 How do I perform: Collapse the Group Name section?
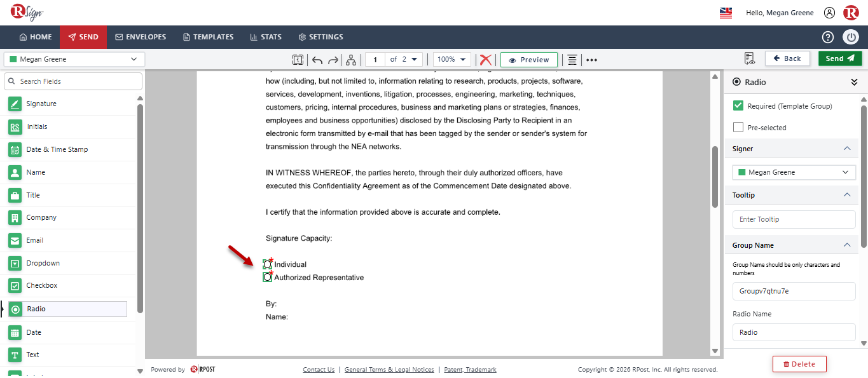click(x=846, y=245)
